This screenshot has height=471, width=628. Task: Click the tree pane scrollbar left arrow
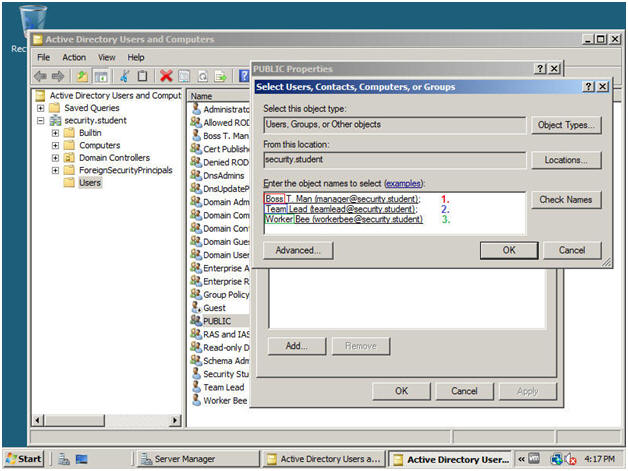pyautogui.click(x=38, y=420)
